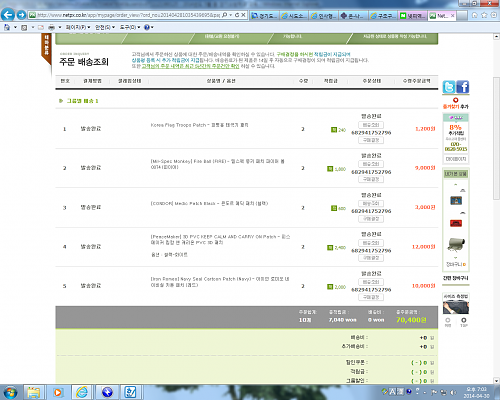Open the Korea Flag Troops Patch product link

(x=199, y=125)
